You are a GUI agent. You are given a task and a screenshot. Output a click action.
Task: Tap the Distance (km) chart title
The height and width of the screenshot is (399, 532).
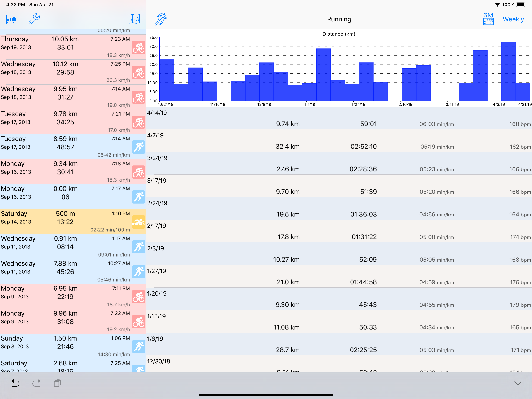click(339, 34)
